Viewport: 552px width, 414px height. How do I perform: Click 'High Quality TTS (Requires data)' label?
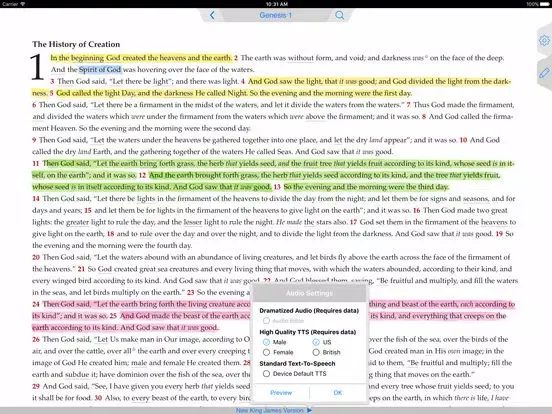[308, 332]
